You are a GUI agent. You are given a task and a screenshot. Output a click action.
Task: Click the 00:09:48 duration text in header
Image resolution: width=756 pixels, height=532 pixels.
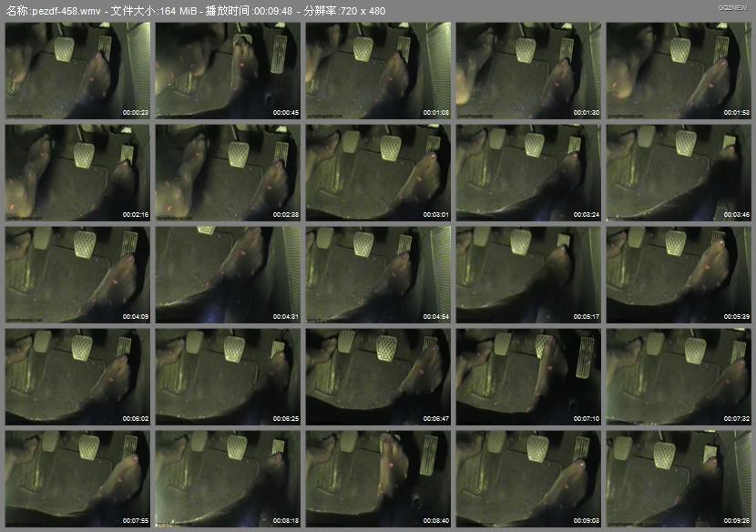coord(274,11)
